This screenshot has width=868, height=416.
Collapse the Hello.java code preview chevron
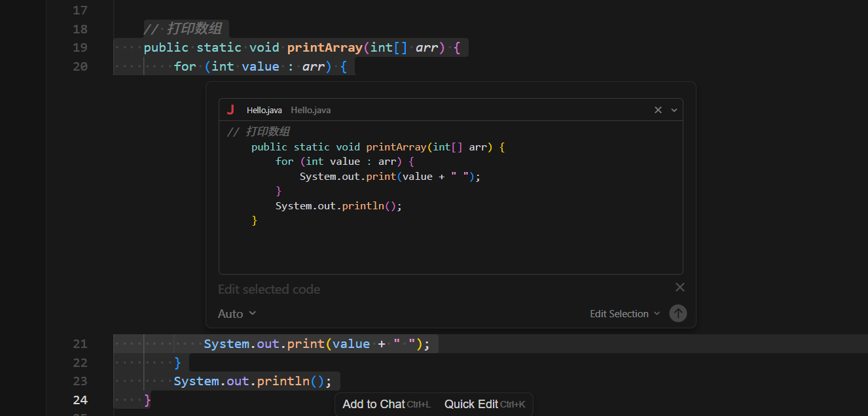click(674, 110)
